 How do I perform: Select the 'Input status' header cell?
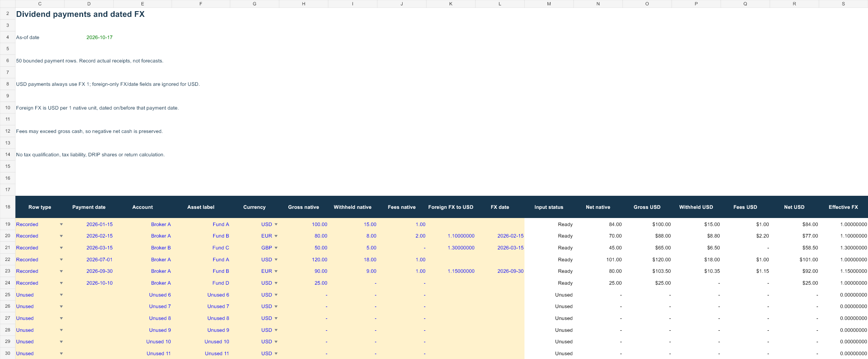tap(549, 207)
